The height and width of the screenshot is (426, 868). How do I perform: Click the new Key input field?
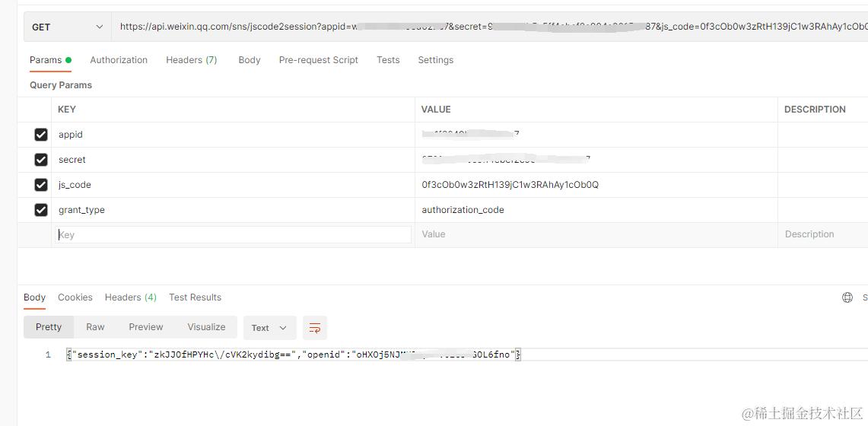233,234
